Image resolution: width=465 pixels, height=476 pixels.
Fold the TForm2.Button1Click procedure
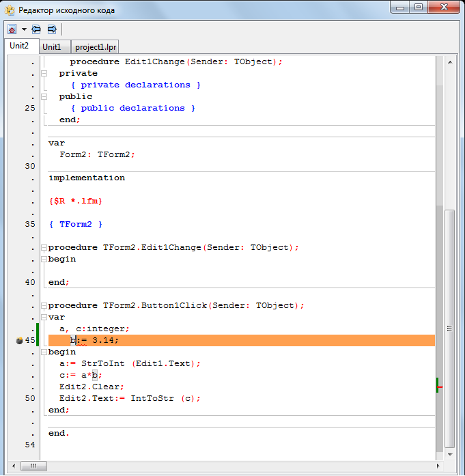tap(44, 305)
